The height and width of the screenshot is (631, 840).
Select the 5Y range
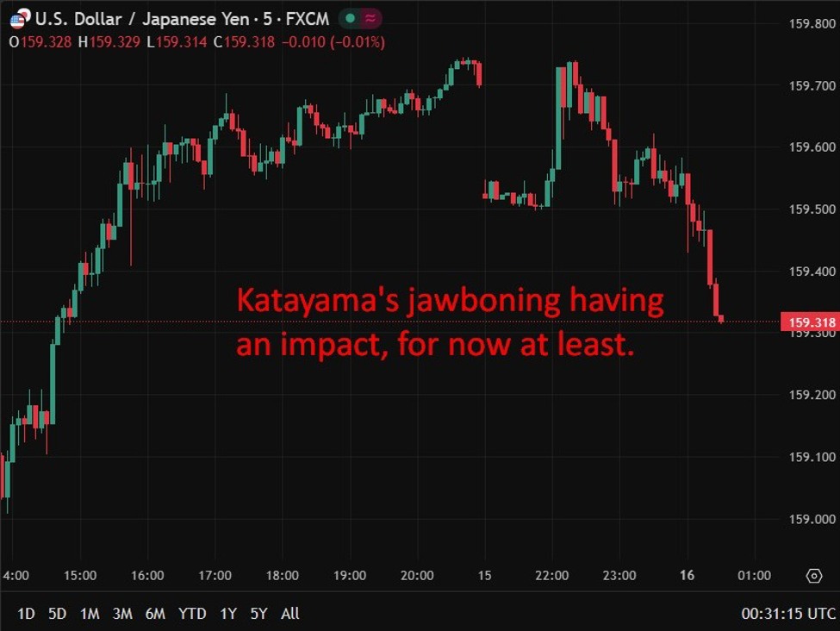pos(258,614)
